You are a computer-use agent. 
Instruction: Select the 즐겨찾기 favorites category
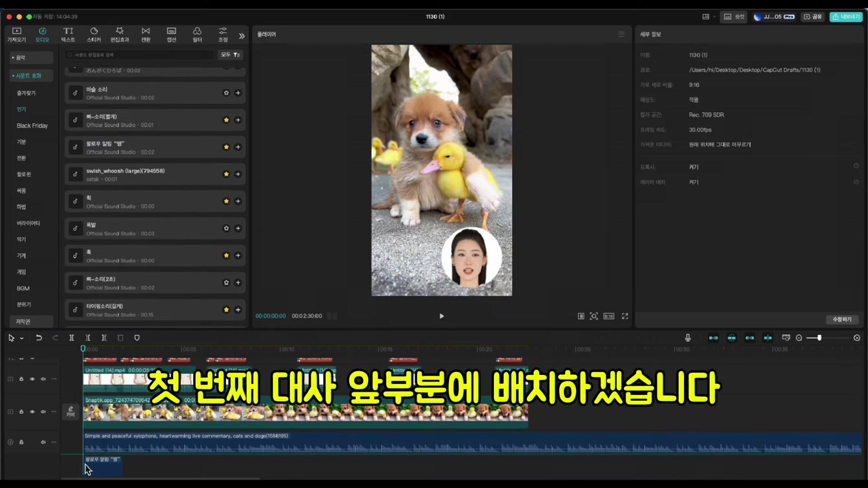[x=26, y=93]
